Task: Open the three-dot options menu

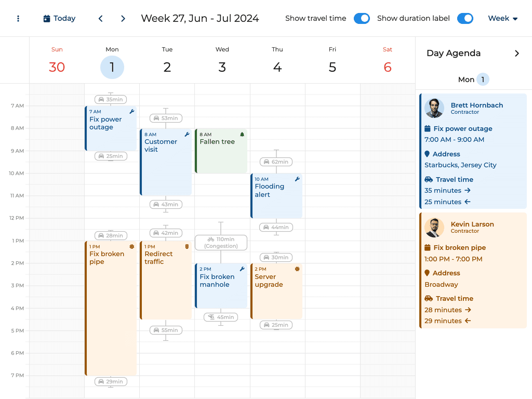Action: tap(18, 19)
